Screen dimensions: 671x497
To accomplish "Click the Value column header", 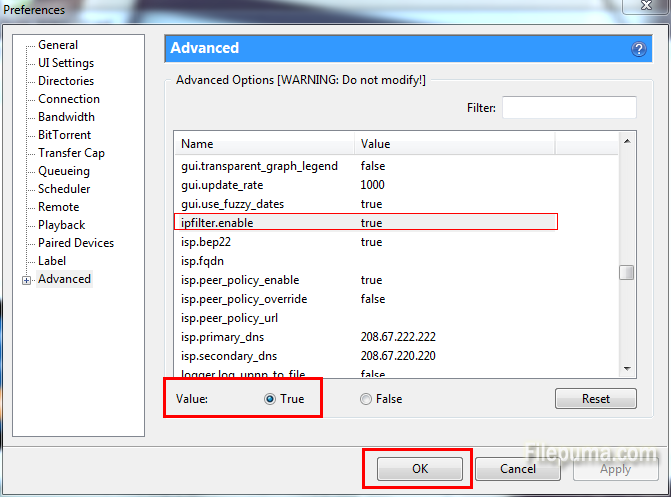I will click(x=454, y=144).
